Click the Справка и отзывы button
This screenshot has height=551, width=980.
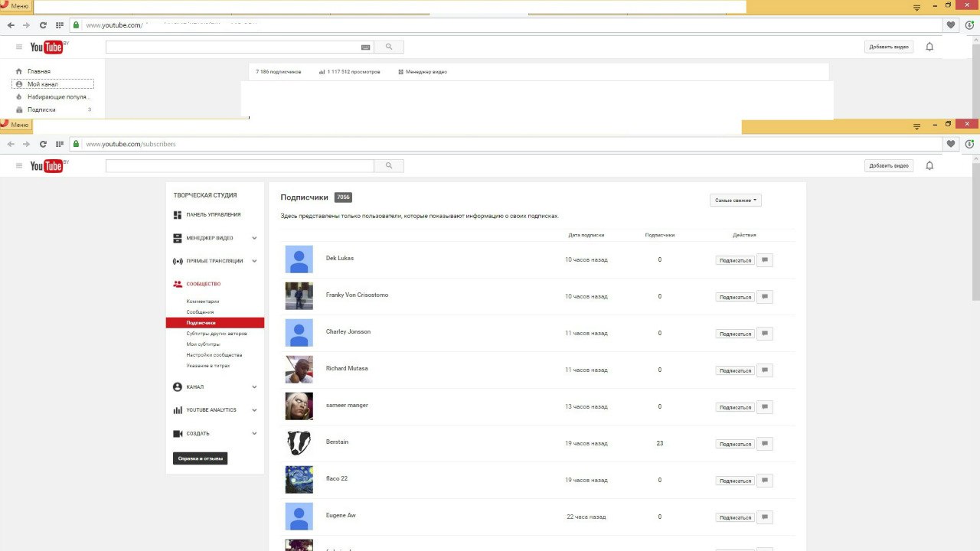pos(200,459)
